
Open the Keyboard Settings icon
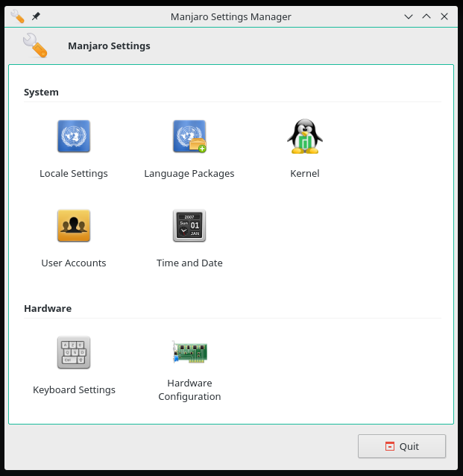74,352
